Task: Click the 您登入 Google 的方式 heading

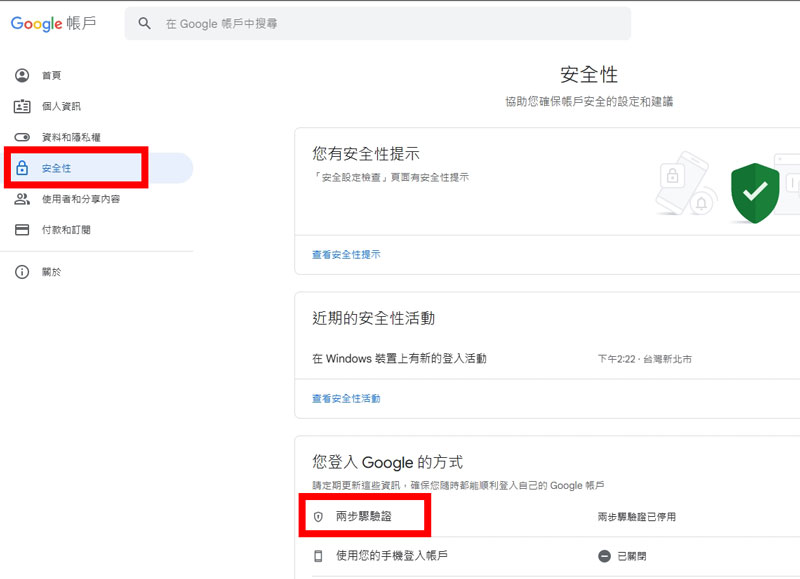Action: (x=388, y=462)
